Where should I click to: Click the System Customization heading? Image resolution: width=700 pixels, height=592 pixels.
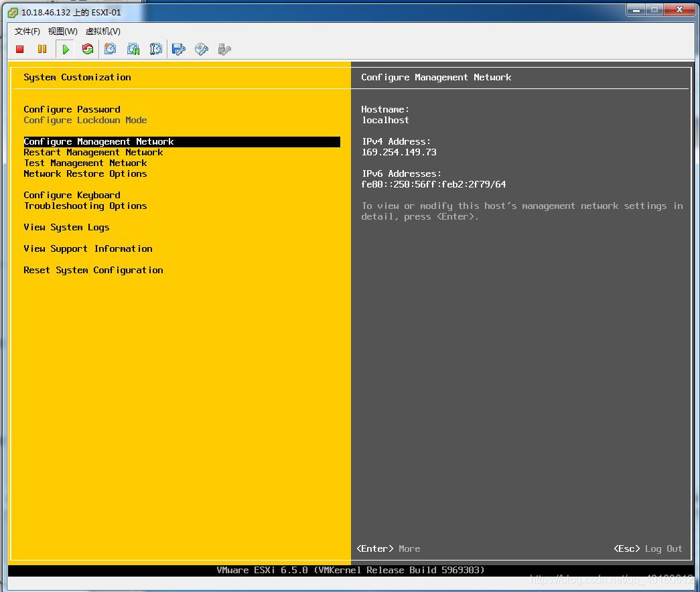pos(77,77)
